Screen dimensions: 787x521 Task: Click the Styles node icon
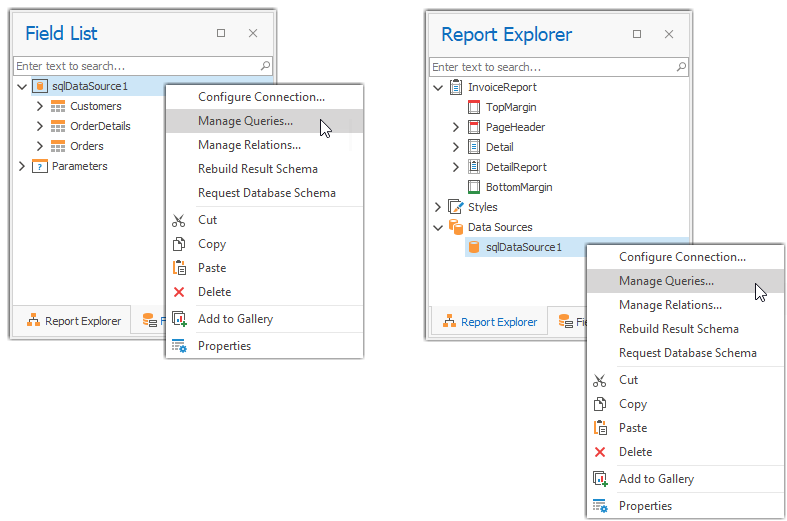(x=456, y=207)
